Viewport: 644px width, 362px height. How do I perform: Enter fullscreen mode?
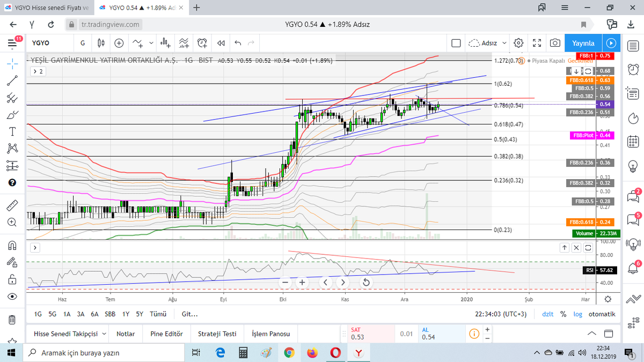pyautogui.click(x=537, y=43)
